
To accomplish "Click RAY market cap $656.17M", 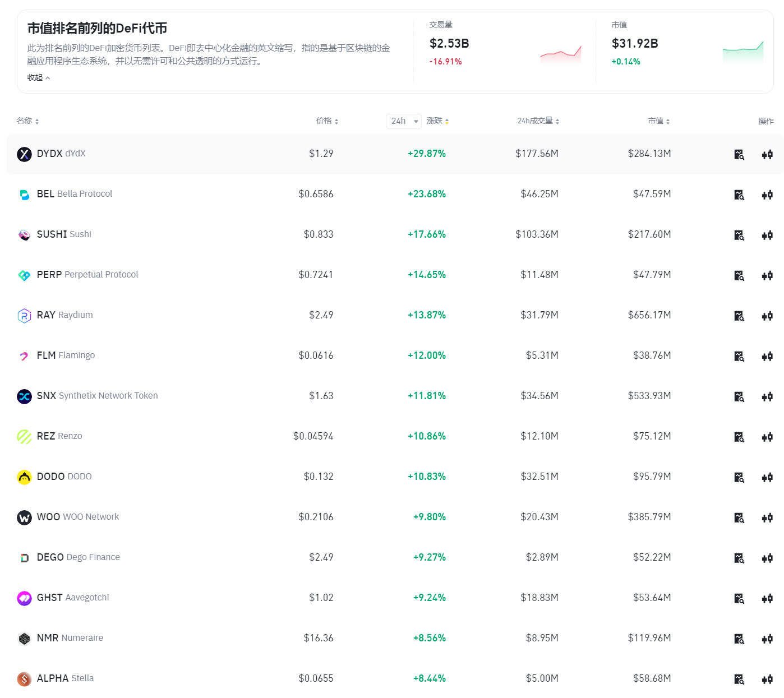I will pyautogui.click(x=649, y=315).
